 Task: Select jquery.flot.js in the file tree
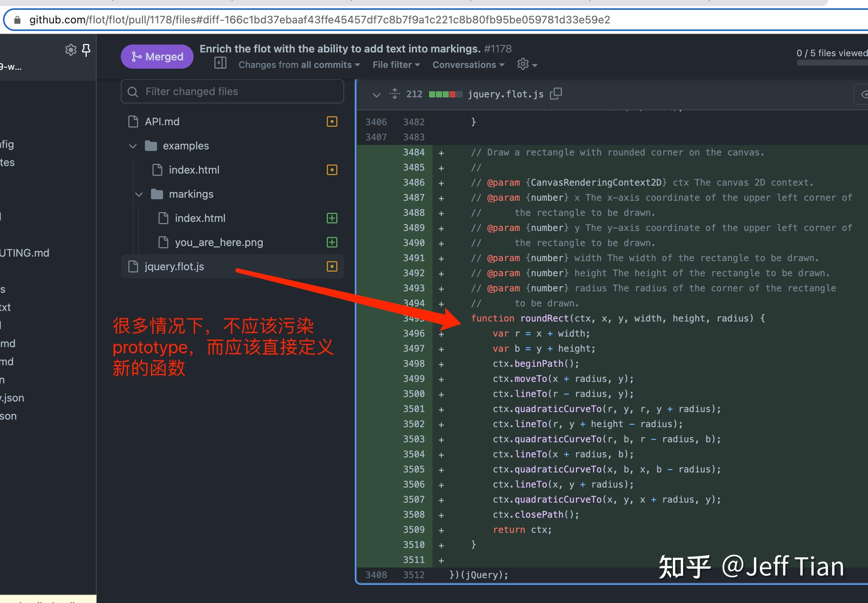tap(232, 267)
